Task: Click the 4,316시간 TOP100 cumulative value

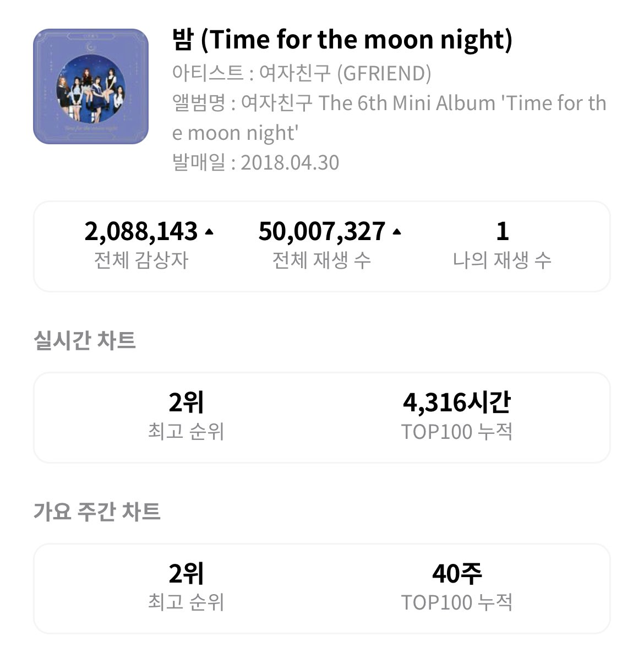Action: [457, 403]
